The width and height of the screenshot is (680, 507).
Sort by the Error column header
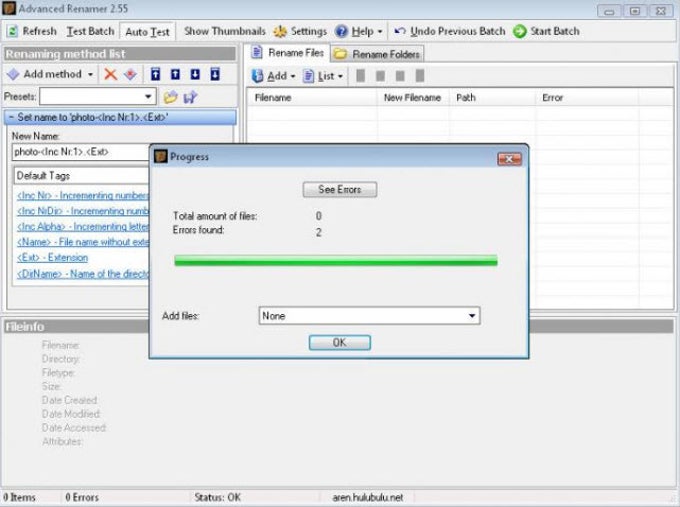(x=586, y=98)
